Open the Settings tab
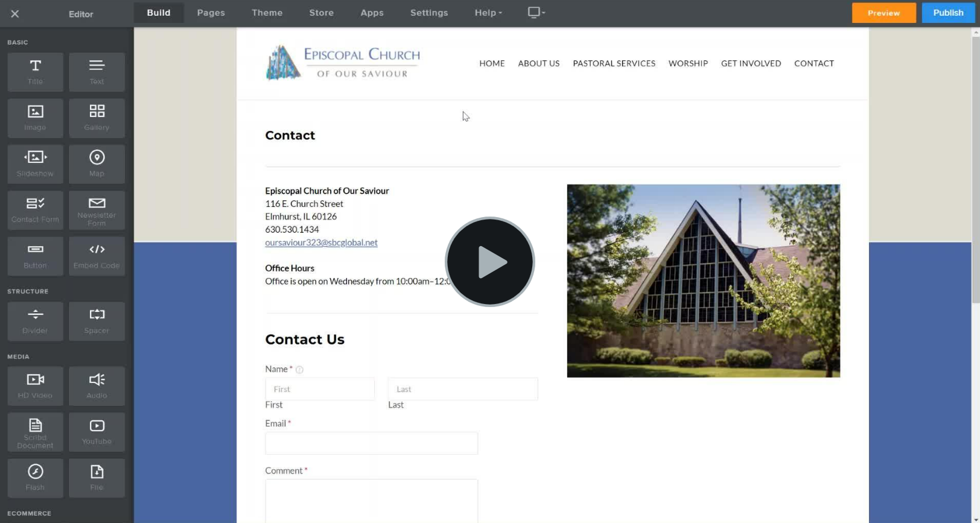980x523 pixels. [429, 13]
